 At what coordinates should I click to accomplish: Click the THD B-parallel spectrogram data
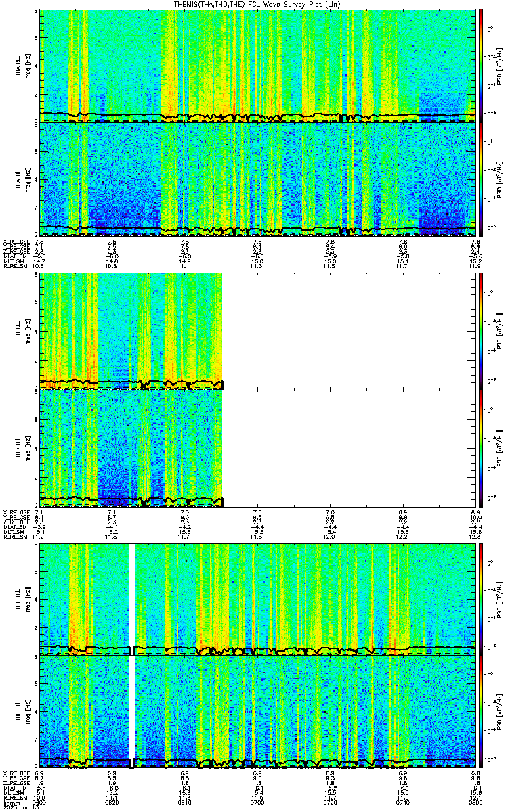pos(131,448)
